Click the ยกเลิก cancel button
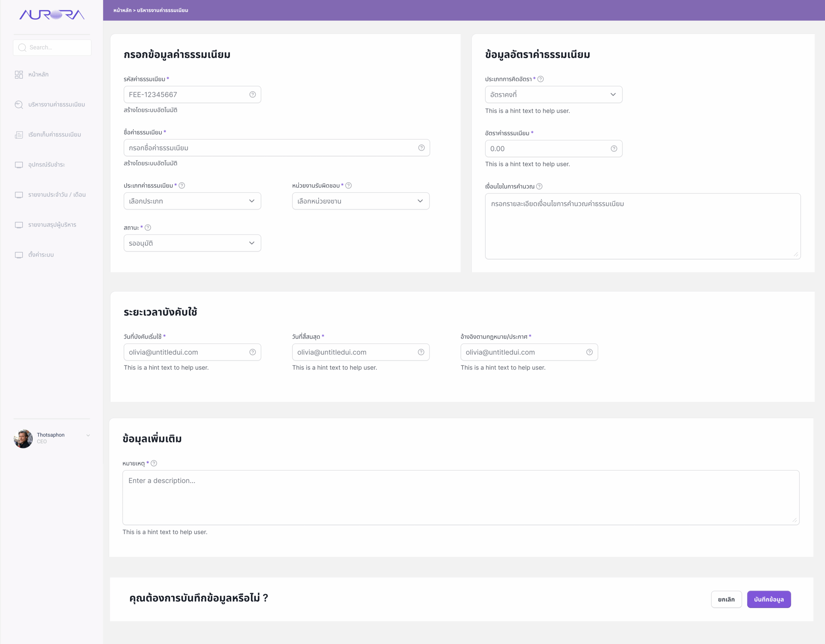This screenshot has width=825, height=644. tap(726, 600)
